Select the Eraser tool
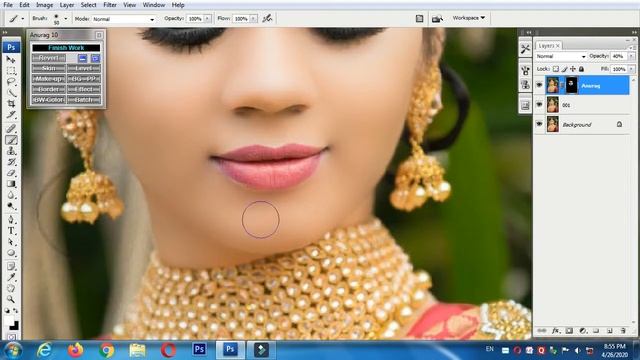 point(11,173)
